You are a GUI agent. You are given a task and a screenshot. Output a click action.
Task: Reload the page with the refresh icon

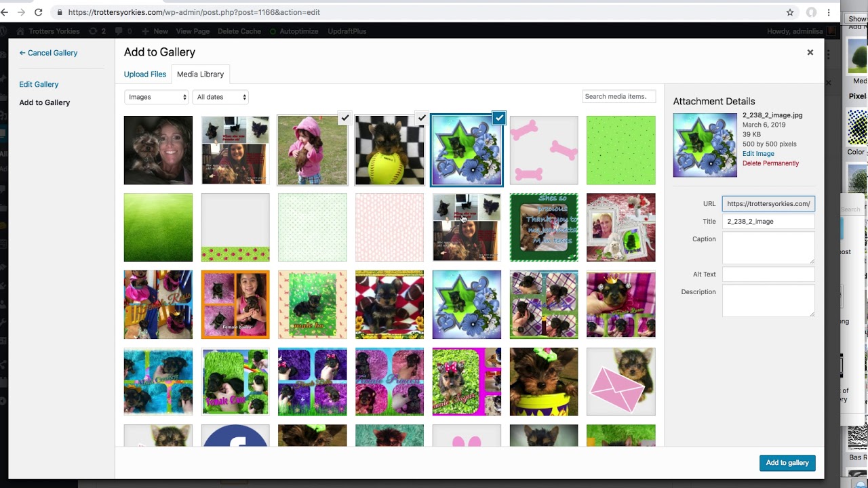coord(38,12)
